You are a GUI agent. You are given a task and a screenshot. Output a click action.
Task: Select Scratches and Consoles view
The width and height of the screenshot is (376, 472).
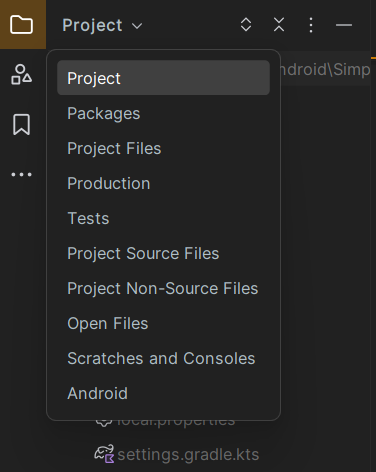tap(163, 358)
